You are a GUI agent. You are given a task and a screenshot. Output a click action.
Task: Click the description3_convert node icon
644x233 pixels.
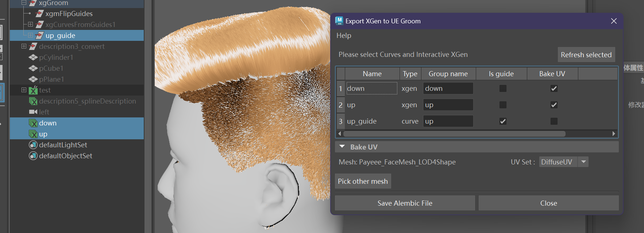coord(33,46)
